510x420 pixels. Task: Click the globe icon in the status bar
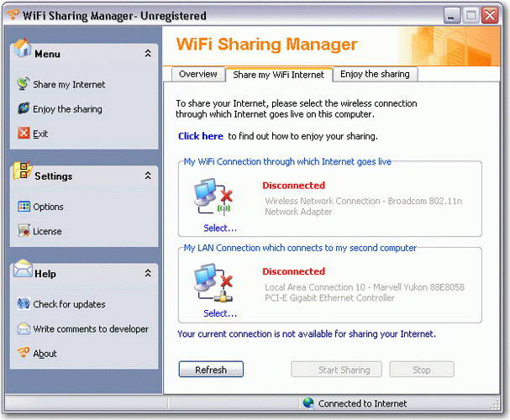308,402
